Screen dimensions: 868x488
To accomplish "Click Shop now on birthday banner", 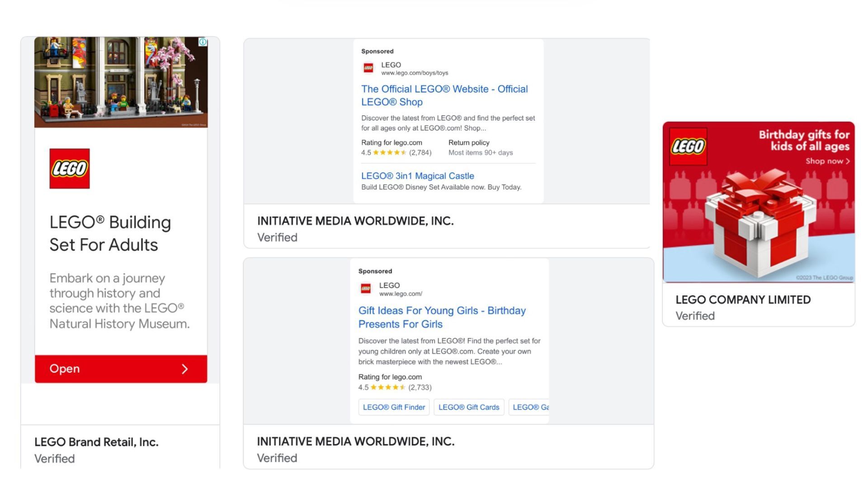I will point(827,161).
